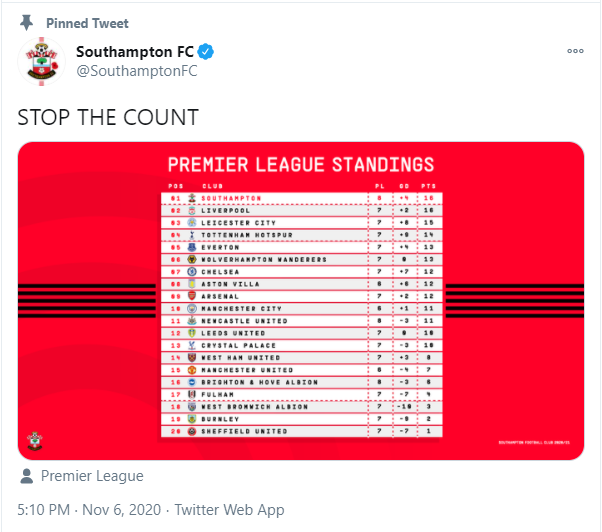Open Southampton FC profile avatar

(41, 61)
